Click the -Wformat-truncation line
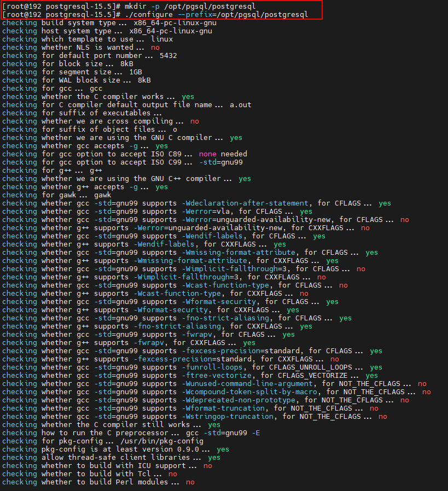 click(190, 408)
